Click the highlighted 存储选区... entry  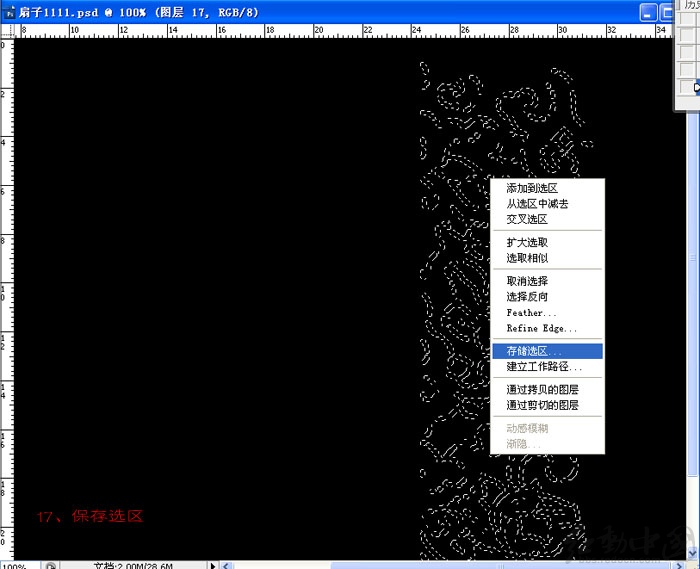point(547,351)
